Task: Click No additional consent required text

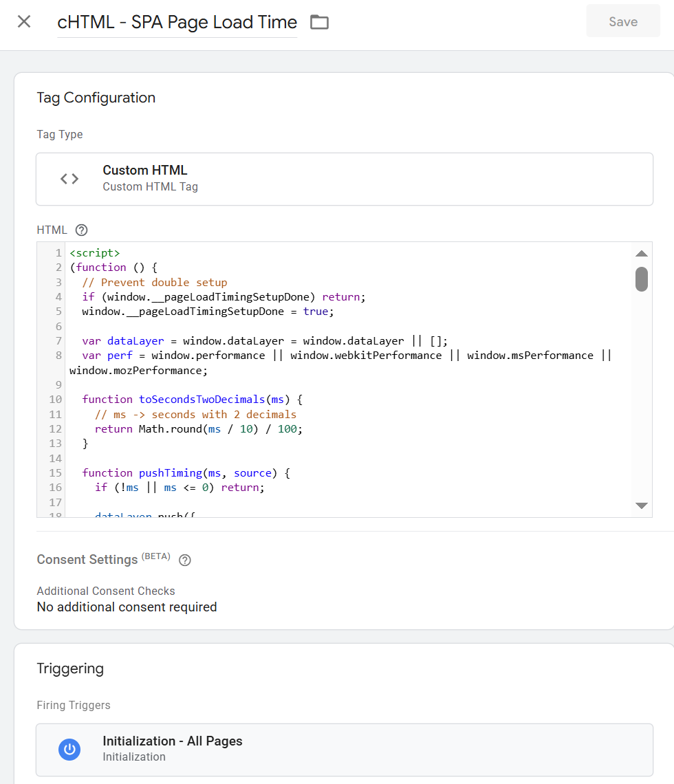Action: (127, 607)
